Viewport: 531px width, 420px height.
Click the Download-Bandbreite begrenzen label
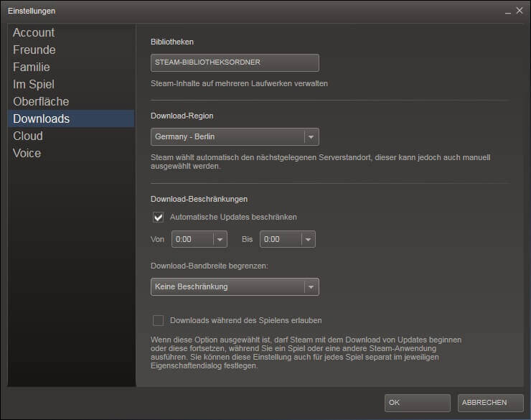tap(210, 266)
